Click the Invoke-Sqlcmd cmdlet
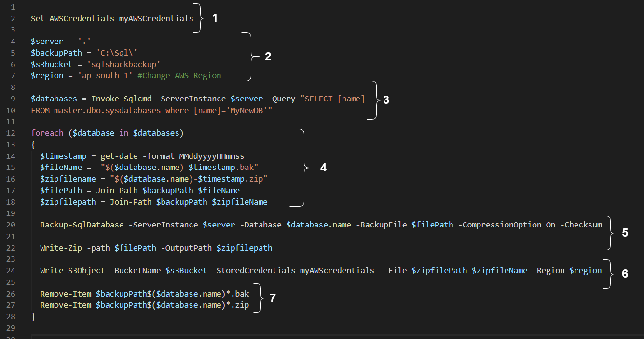 (x=122, y=99)
